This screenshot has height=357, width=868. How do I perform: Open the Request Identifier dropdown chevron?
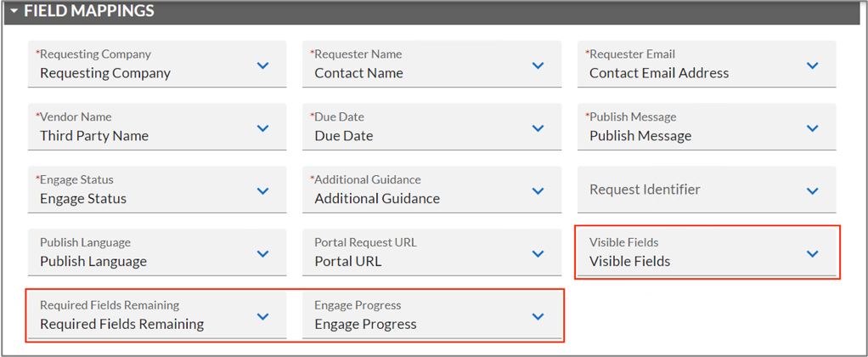click(x=812, y=190)
